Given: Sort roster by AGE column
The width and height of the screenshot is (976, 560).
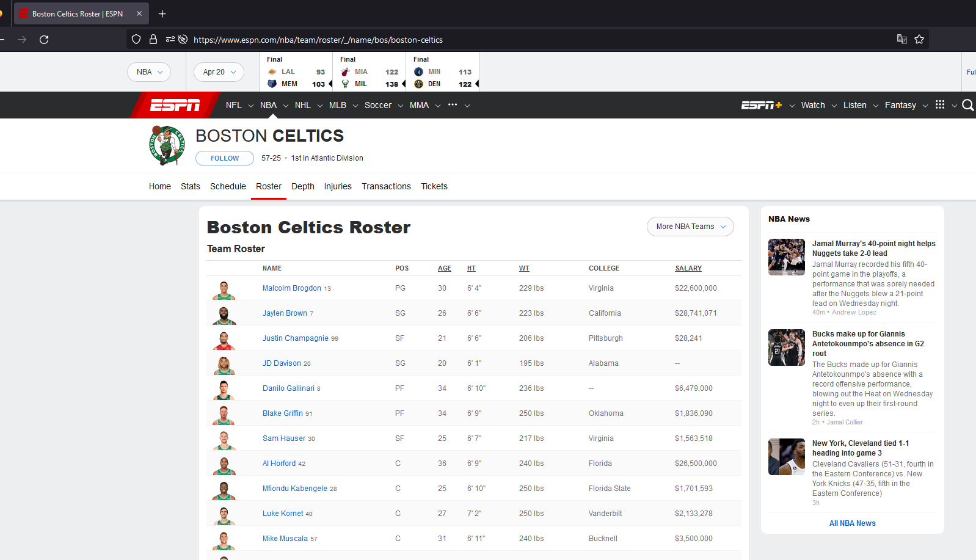Looking at the screenshot, I should (x=445, y=268).
